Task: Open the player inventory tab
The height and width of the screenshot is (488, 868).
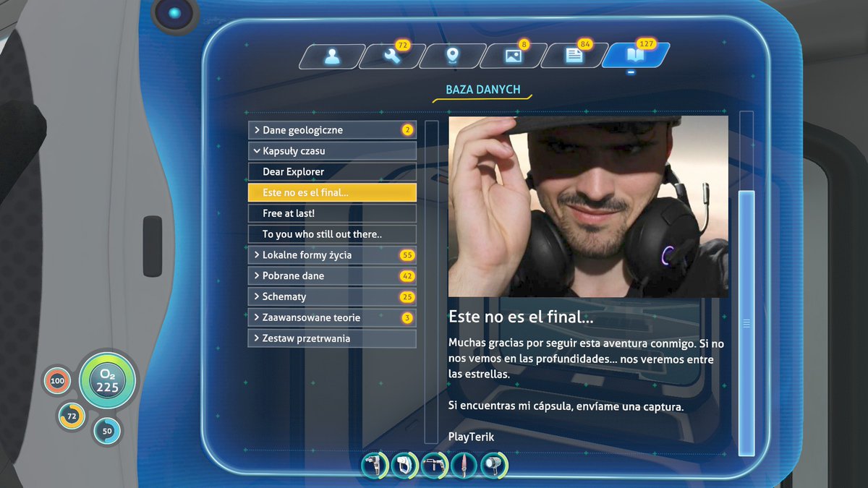Action: tap(332, 56)
